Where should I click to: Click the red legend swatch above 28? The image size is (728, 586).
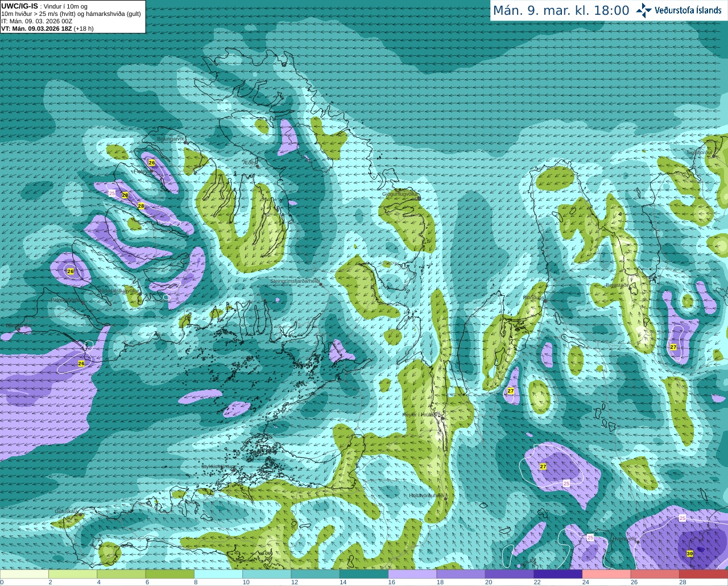tap(704, 574)
